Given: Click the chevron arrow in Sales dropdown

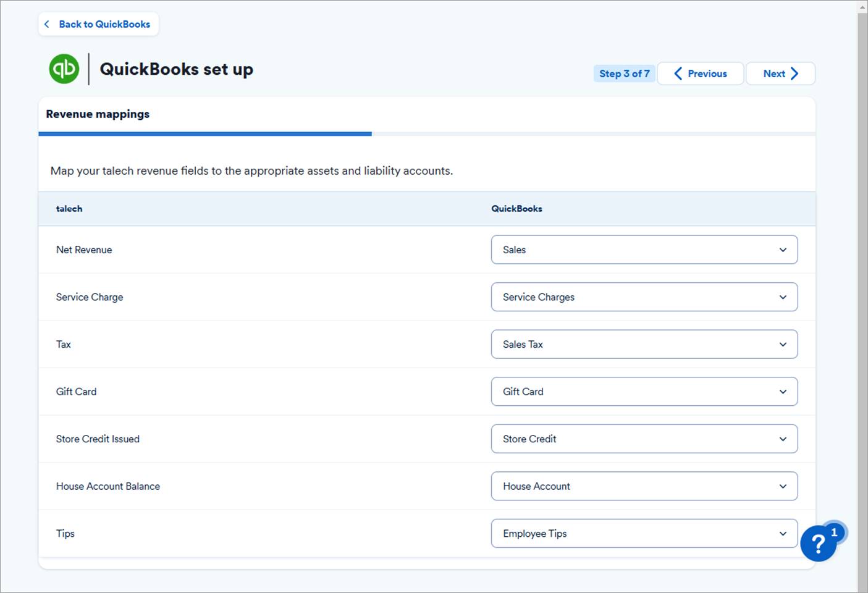Looking at the screenshot, I should coord(783,250).
